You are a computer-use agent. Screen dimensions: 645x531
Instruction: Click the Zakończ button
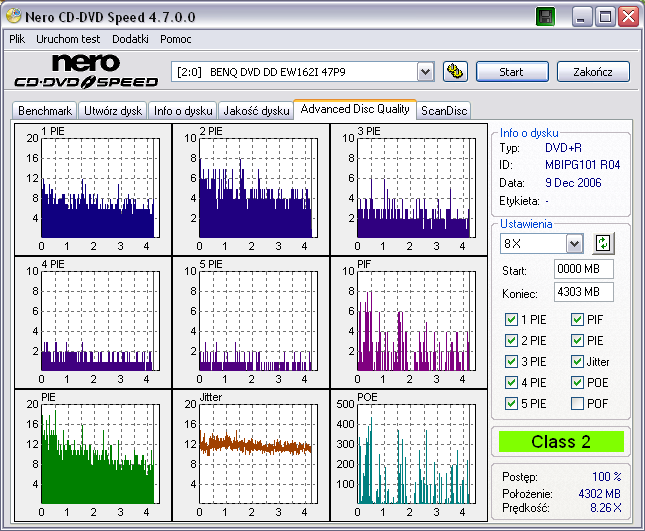pyautogui.click(x=593, y=72)
